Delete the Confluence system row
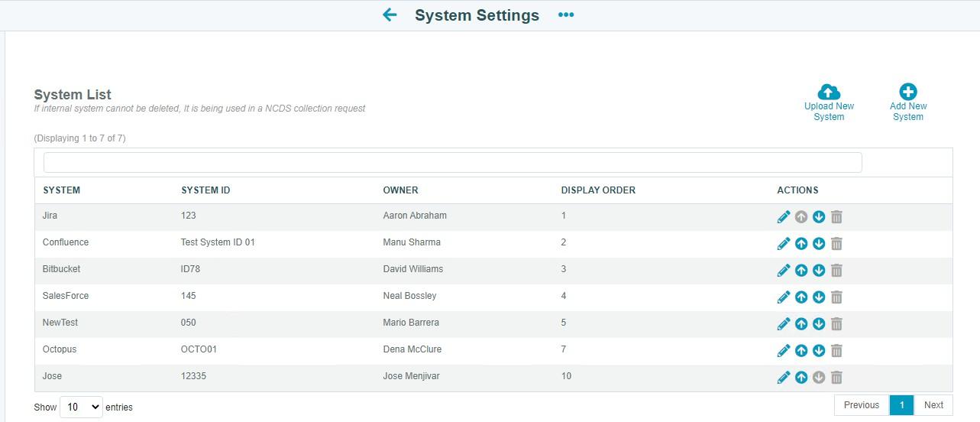Screen dimensions: 980x422 point(836,244)
